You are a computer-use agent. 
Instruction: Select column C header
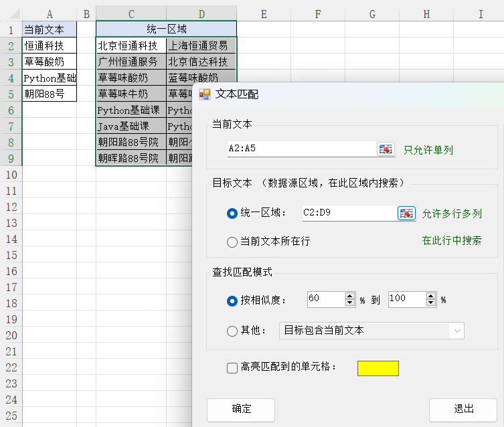pyautogui.click(x=131, y=13)
